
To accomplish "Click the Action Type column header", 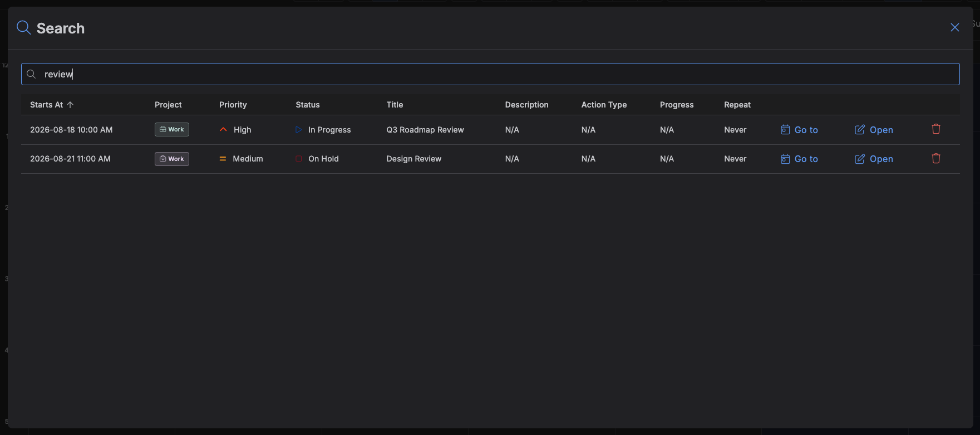I will [604, 105].
